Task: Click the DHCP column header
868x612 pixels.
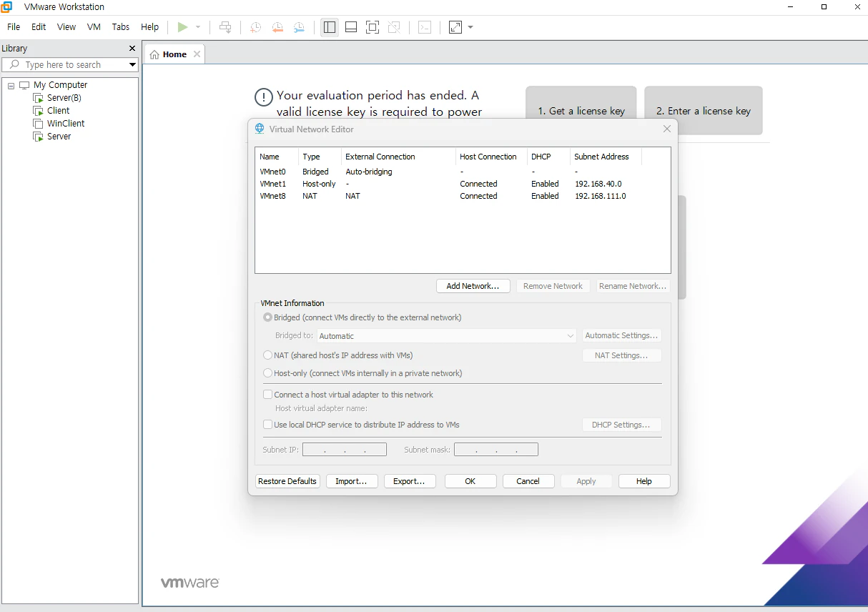Action: [x=548, y=157]
